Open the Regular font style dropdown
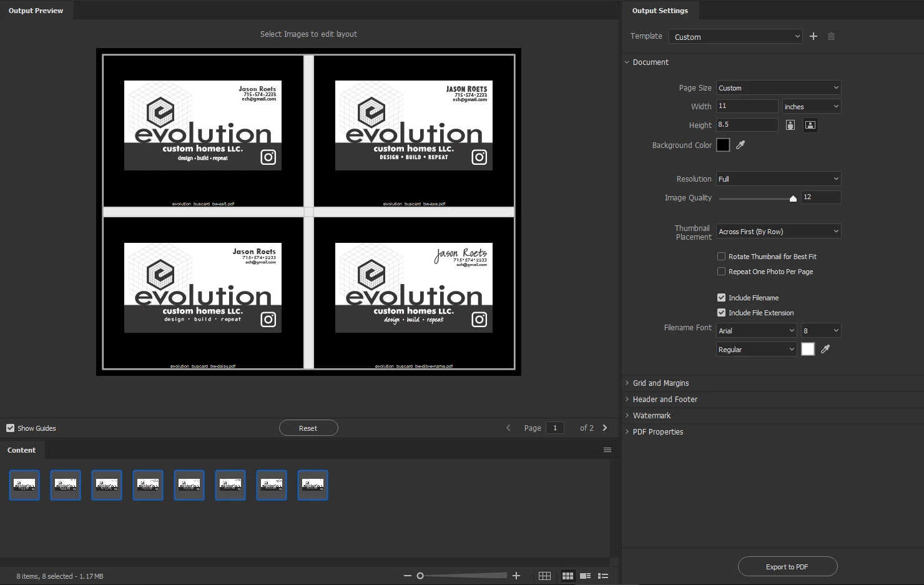 coord(757,349)
